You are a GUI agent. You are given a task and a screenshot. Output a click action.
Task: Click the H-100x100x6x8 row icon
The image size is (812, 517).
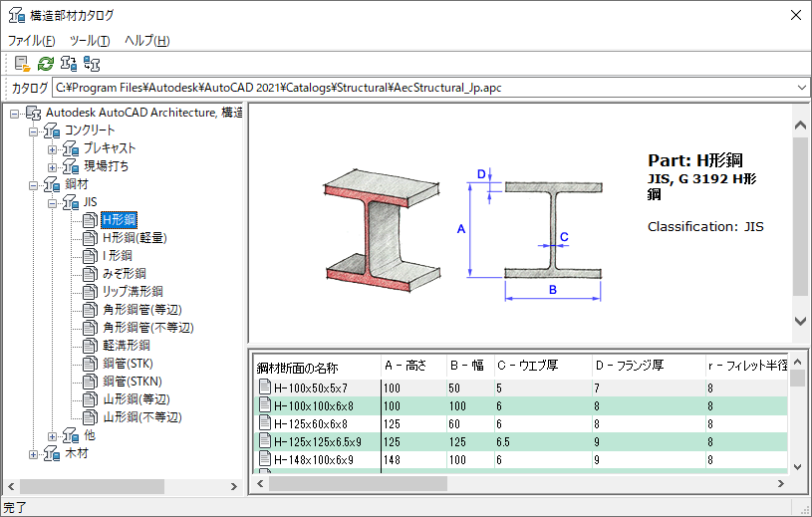pyautogui.click(x=265, y=404)
